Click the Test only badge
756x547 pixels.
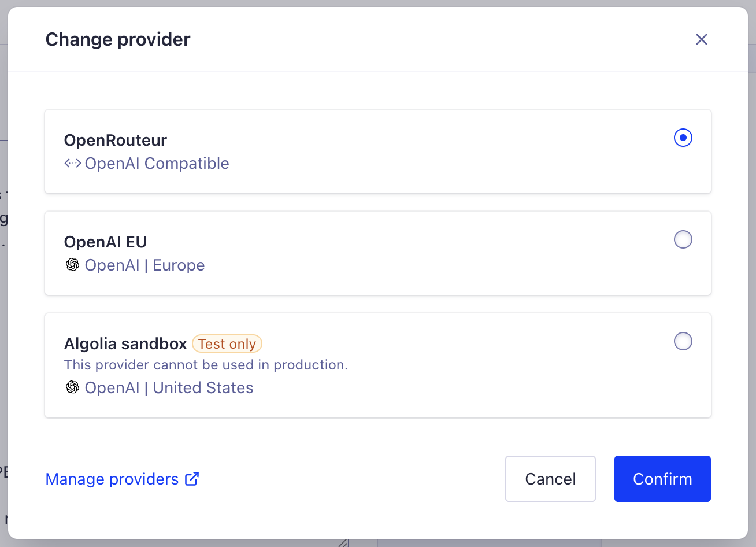(x=227, y=343)
